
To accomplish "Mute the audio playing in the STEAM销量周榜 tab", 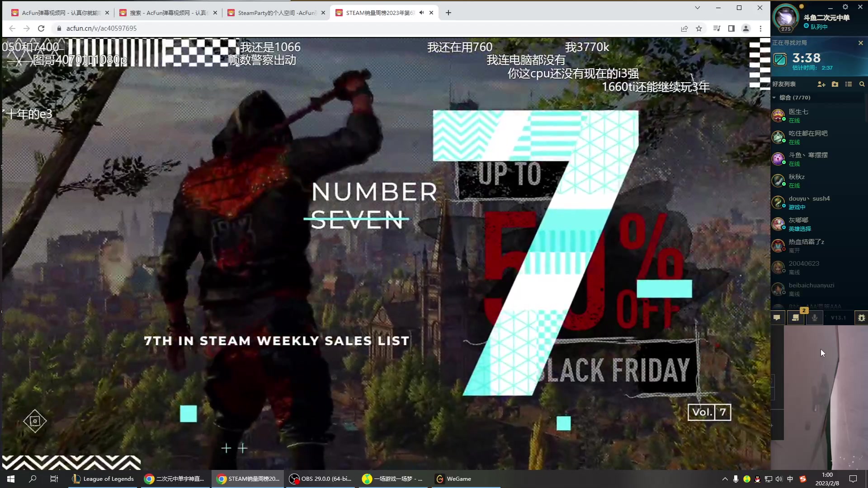I will pos(421,13).
